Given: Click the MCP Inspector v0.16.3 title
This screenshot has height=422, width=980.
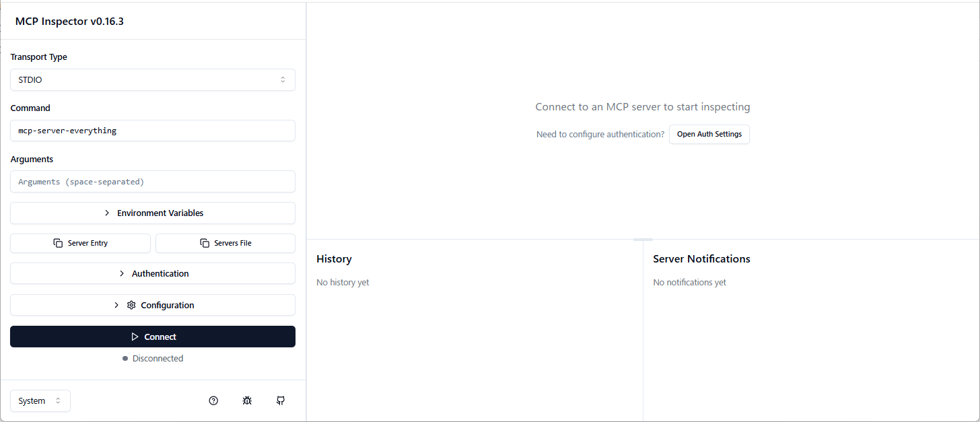Looking at the screenshot, I should [x=69, y=21].
